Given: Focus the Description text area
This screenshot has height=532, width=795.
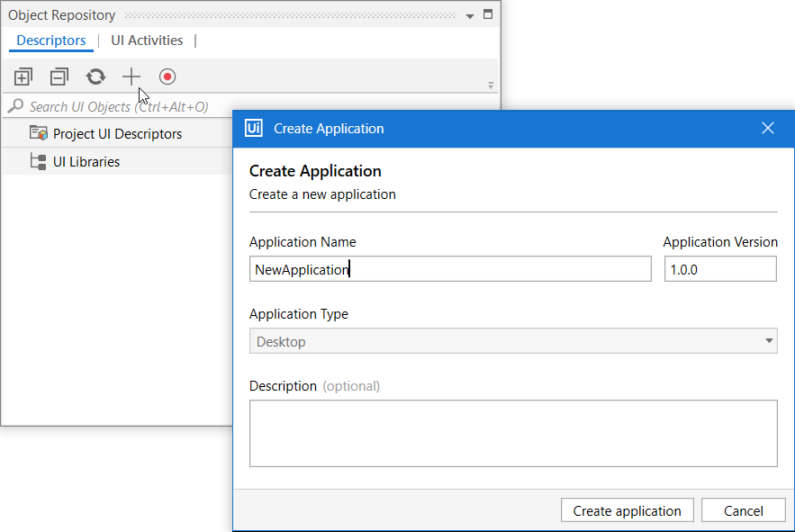Looking at the screenshot, I should (513, 433).
